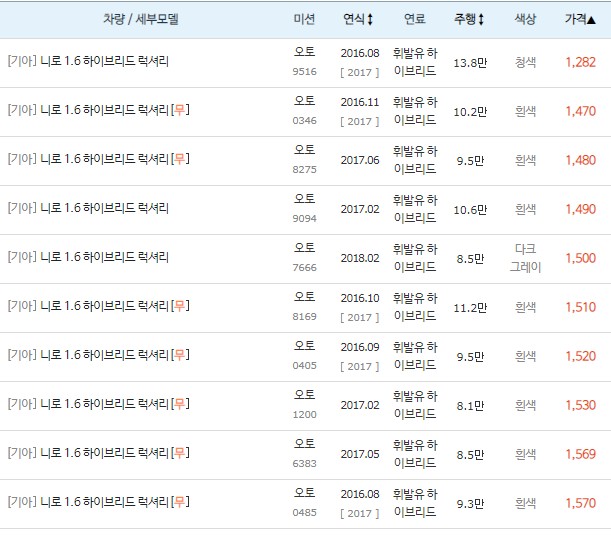Click the year value 2016.10

point(360,298)
